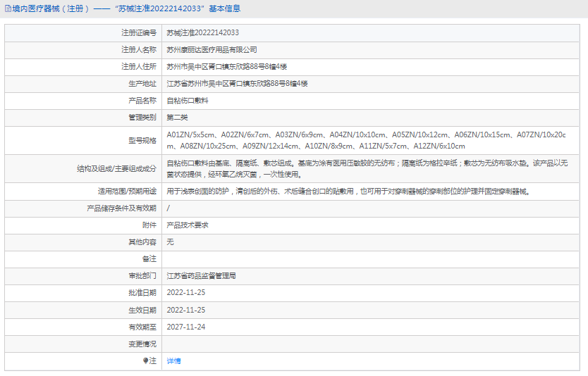Select approval date 2022-11-25 in 批准日期 row
588x376 pixels.
click(186, 293)
